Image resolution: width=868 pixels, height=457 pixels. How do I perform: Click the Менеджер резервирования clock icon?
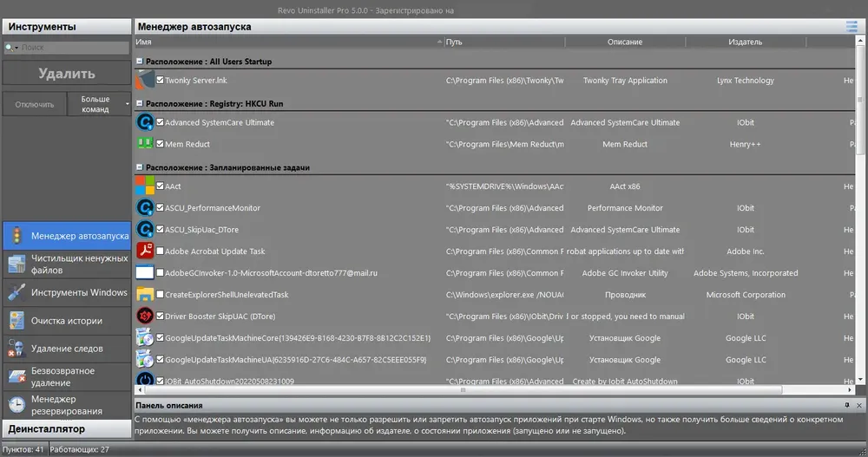click(x=16, y=405)
